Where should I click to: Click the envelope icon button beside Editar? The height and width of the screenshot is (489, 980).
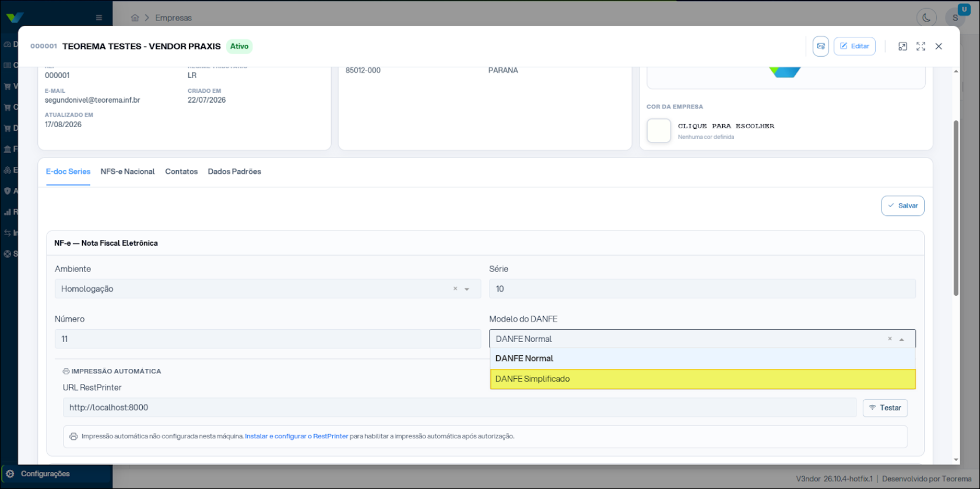click(x=821, y=46)
